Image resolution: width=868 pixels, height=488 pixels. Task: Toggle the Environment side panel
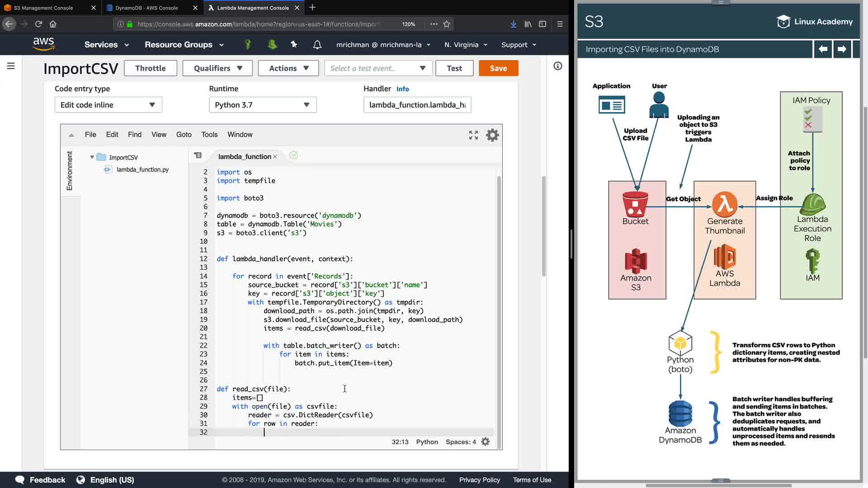(x=70, y=171)
